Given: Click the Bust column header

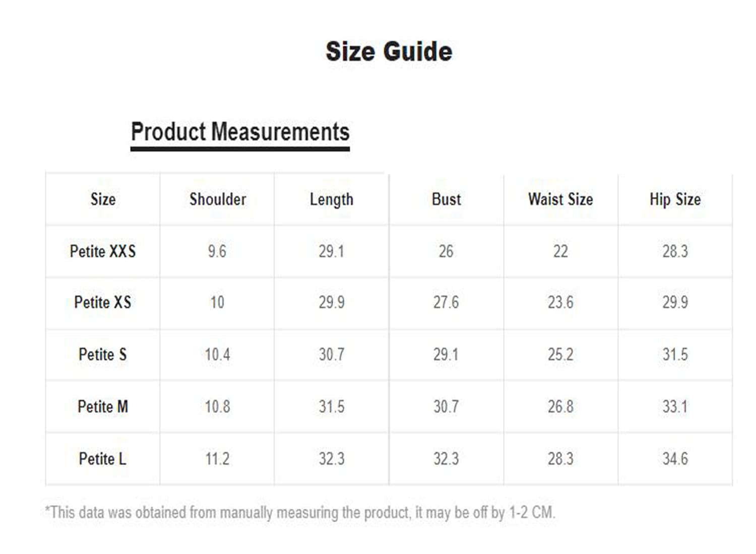Looking at the screenshot, I should (x=447, y=199).
